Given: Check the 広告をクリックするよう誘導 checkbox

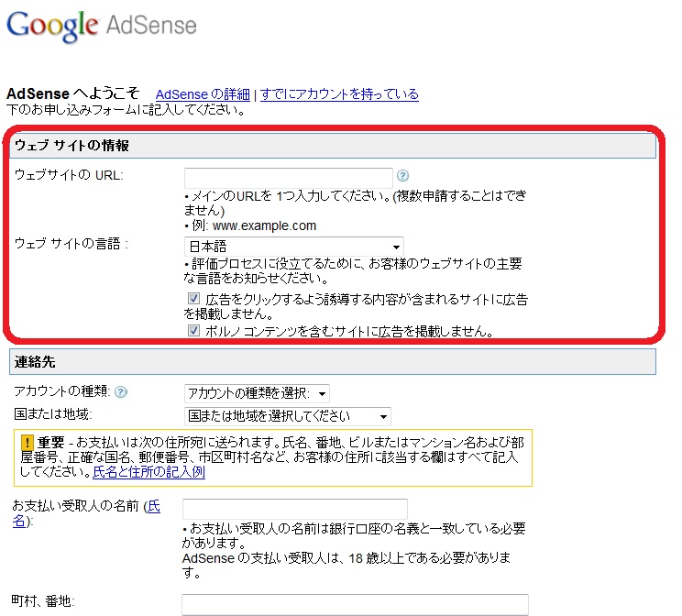Looking at the screenshot, I should (x=193, y=299).
